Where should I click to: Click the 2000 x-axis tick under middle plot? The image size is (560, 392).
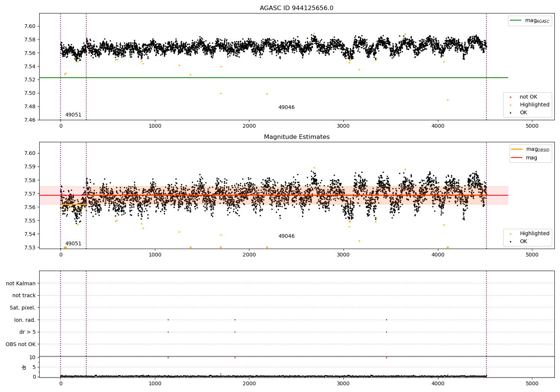249,255
